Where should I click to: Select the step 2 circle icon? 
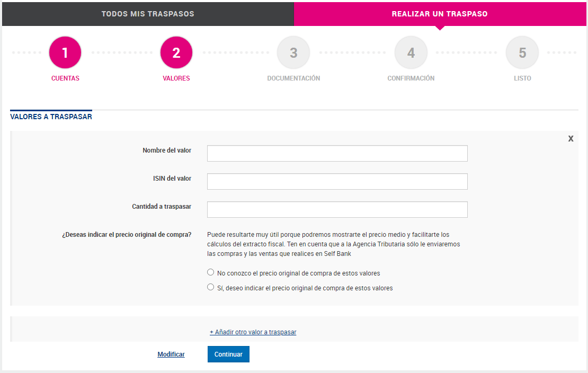(x=176, y=53)
